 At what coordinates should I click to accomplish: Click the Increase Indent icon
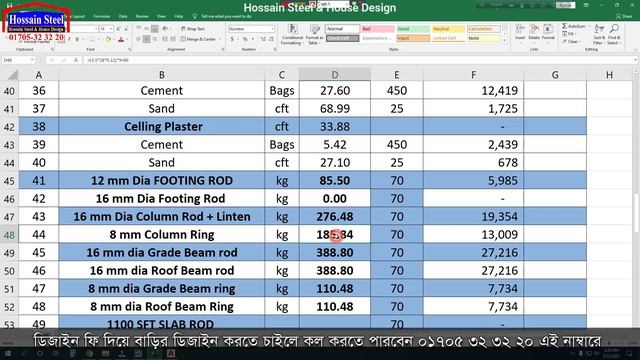click(x=173, y=39)
